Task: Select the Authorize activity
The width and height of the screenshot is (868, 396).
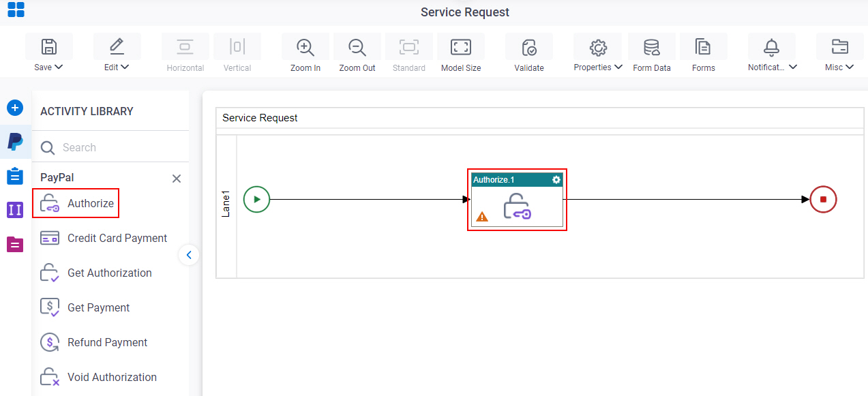Action: [76, 203]
